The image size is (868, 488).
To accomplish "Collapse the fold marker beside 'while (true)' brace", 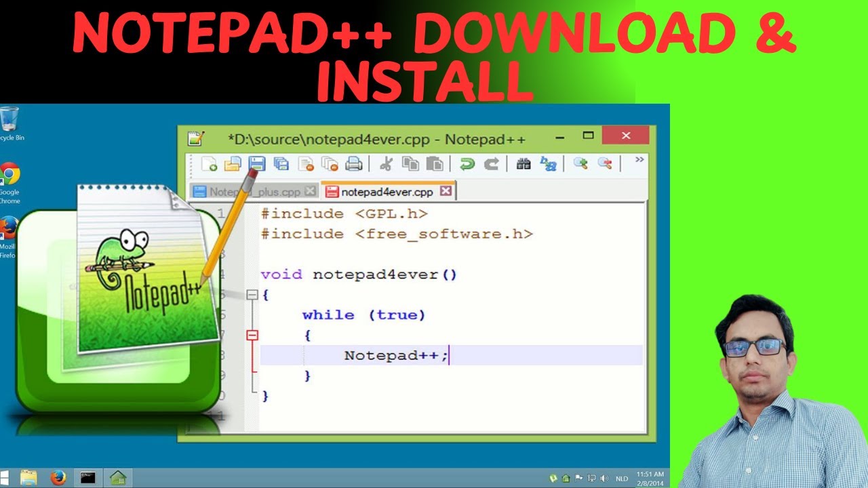I will click(x=252, y=335).
